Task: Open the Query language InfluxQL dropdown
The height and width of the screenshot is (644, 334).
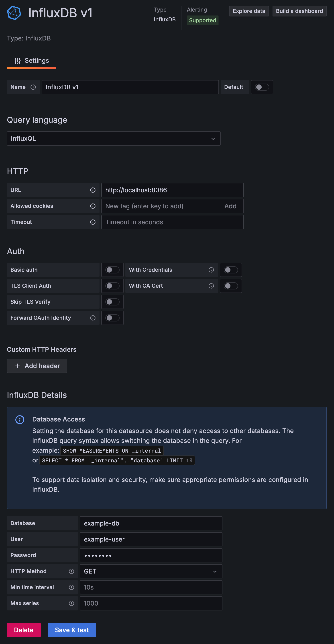Action: point(113,138)
